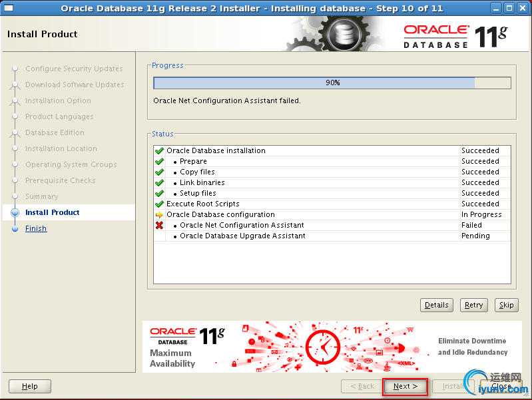Click the Installation Option step

(x=58, y=100)
